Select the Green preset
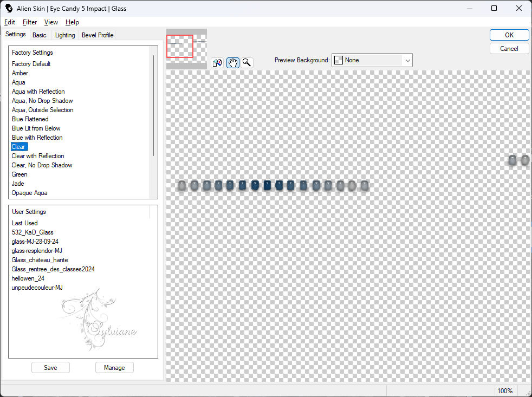 click(20, 174)
